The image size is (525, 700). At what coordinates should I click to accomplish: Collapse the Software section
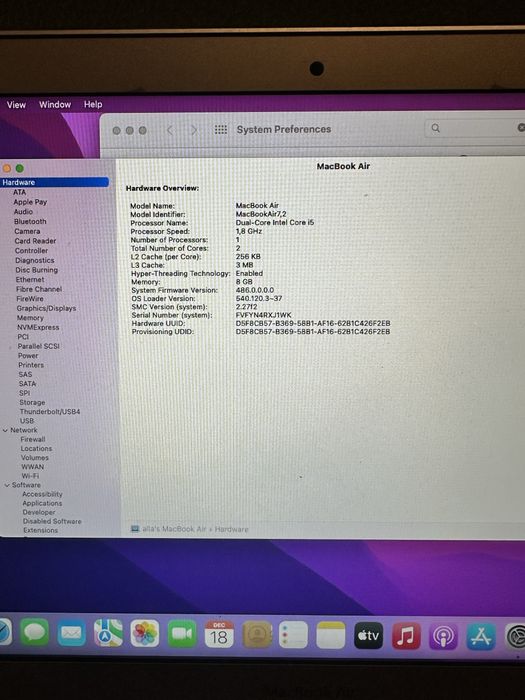pos(7,485)
